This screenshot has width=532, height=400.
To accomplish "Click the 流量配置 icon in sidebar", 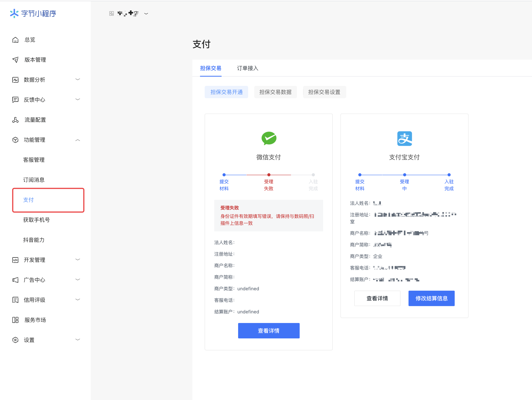I will (x=15, y=120).
